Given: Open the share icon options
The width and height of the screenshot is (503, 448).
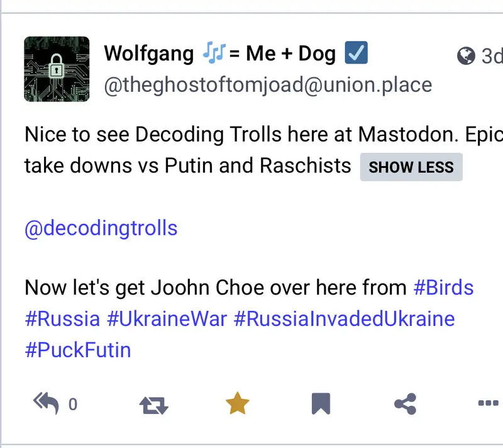Looking at the screenshot, I should (405, 404).
